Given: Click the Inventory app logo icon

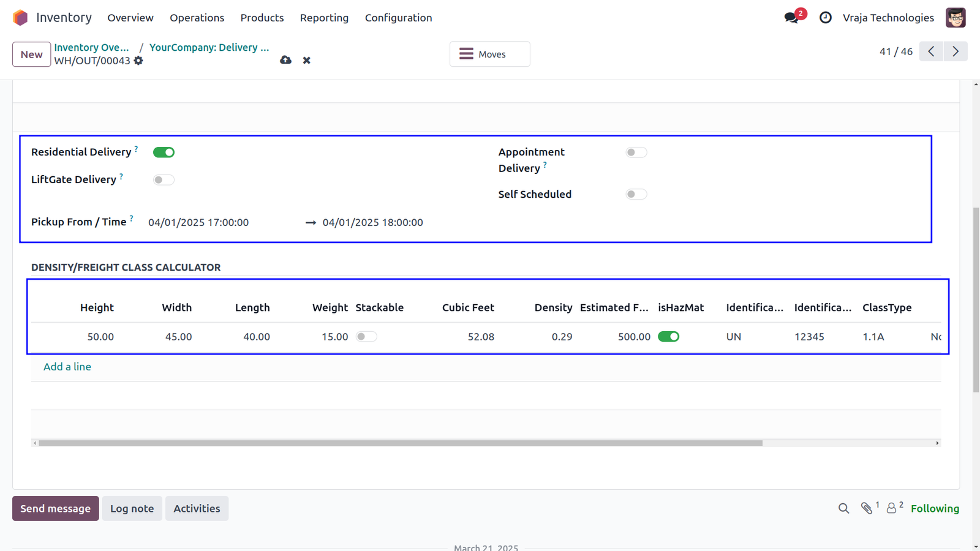Looking at the screenshot, I should point(20,18).
